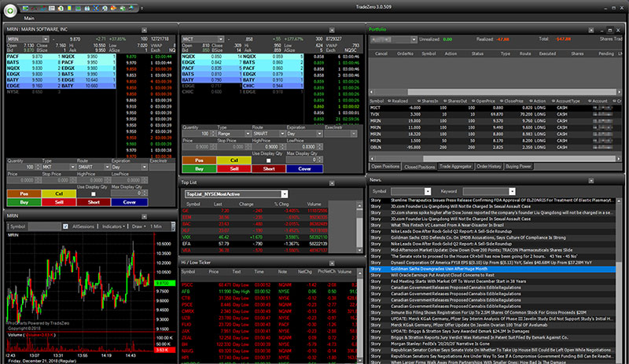Open the Top List panel menu button

[x=332, y=183]
